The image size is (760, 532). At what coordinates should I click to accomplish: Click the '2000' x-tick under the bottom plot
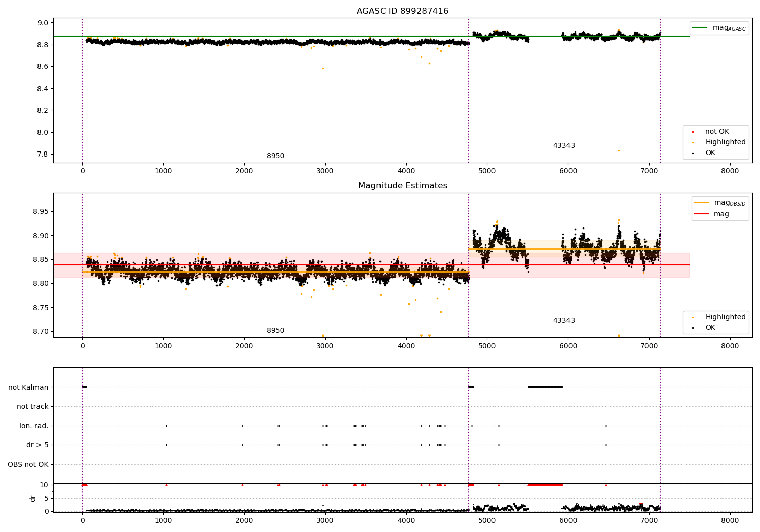point(244,521)
